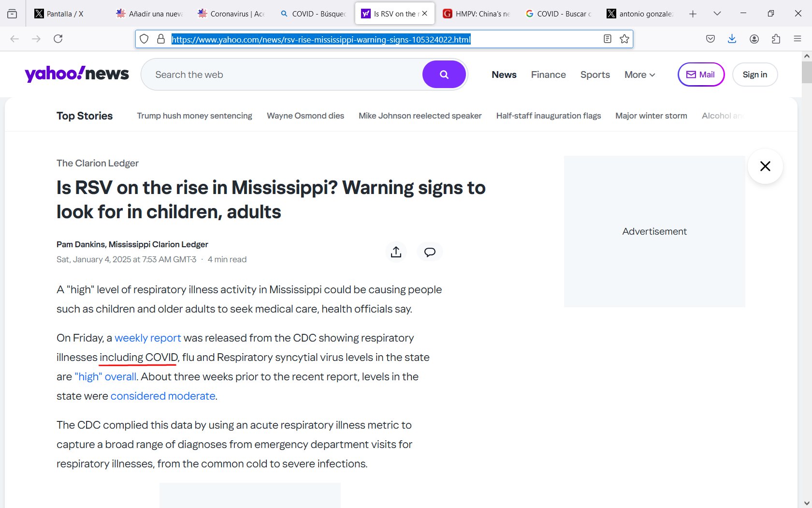Bookmark this page with the star icon
Screen dimensions: 812x508
[x=624, y=39]
